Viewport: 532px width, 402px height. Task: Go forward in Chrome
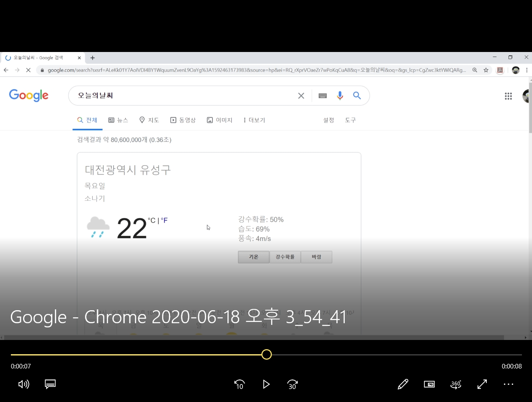click(17, 70)
